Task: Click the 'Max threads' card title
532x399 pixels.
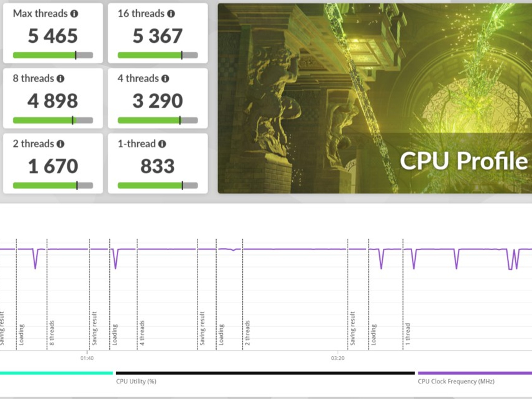Action: coord(40,14)
